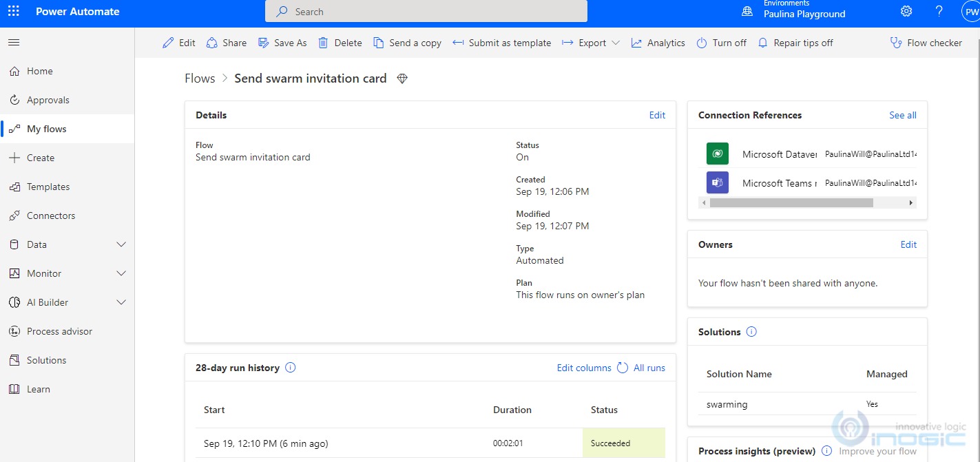Viewport: 980px width, 462px height.
Task: Show info icon next to Solutions
Action: pos(751,332)
